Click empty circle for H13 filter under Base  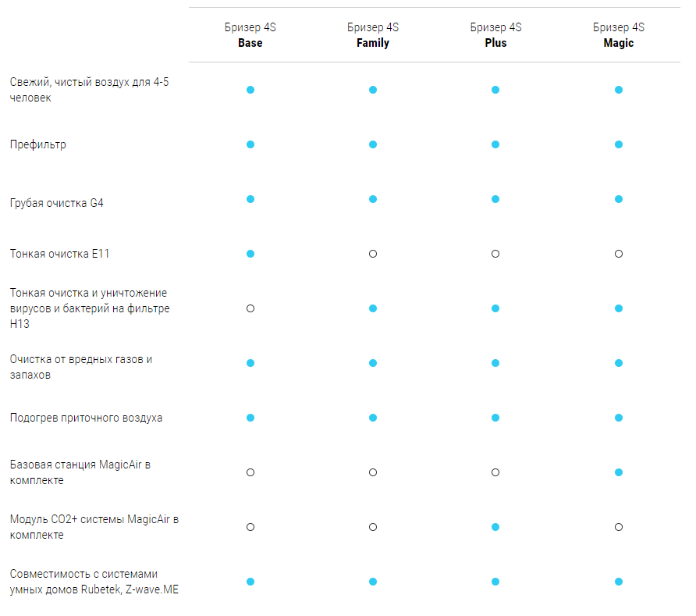(250, 308)
